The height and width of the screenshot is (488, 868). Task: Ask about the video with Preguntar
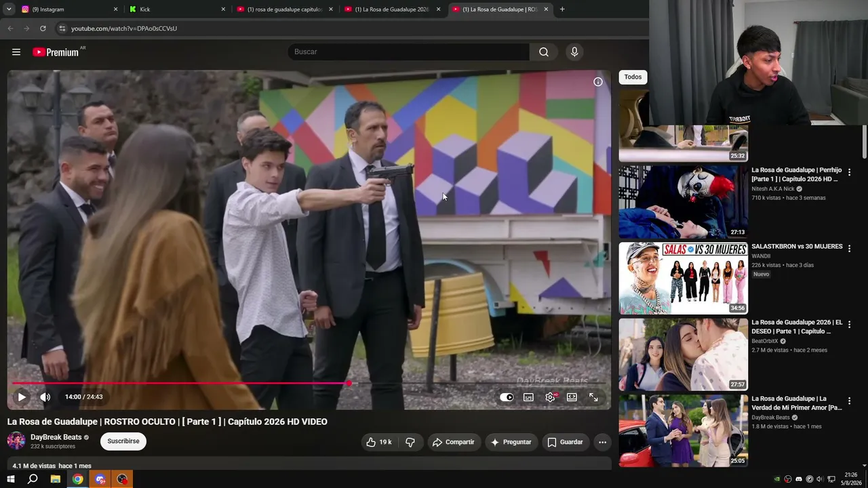511,442
